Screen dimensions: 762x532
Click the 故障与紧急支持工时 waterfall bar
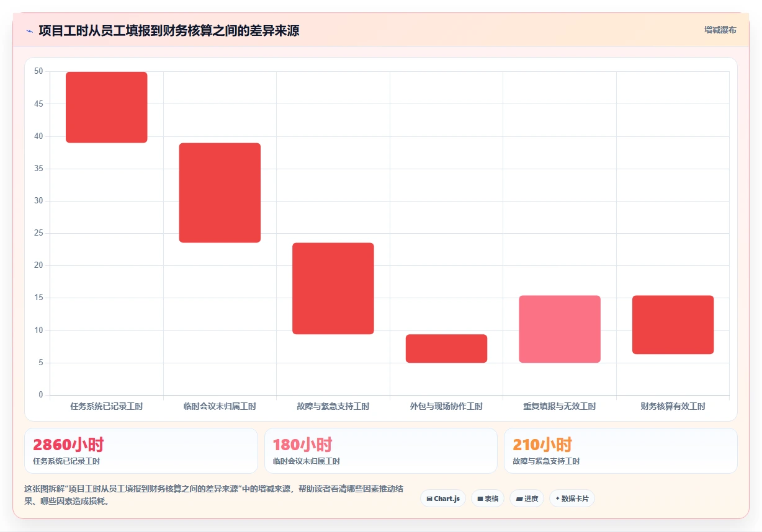(x=333, y=288)
